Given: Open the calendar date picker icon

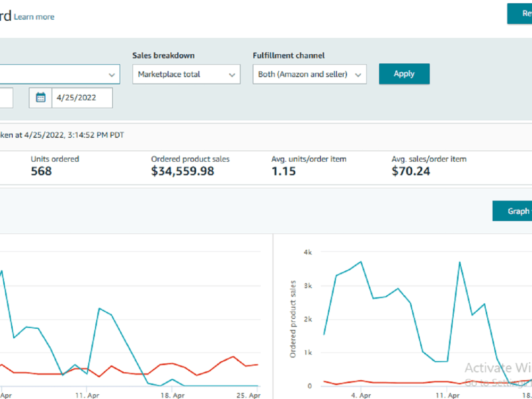Looking at the screenshot, I should [40, 98].
